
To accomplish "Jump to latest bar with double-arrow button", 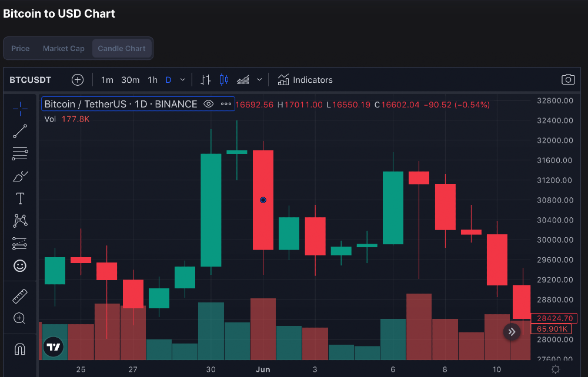I will coord(512,332).
